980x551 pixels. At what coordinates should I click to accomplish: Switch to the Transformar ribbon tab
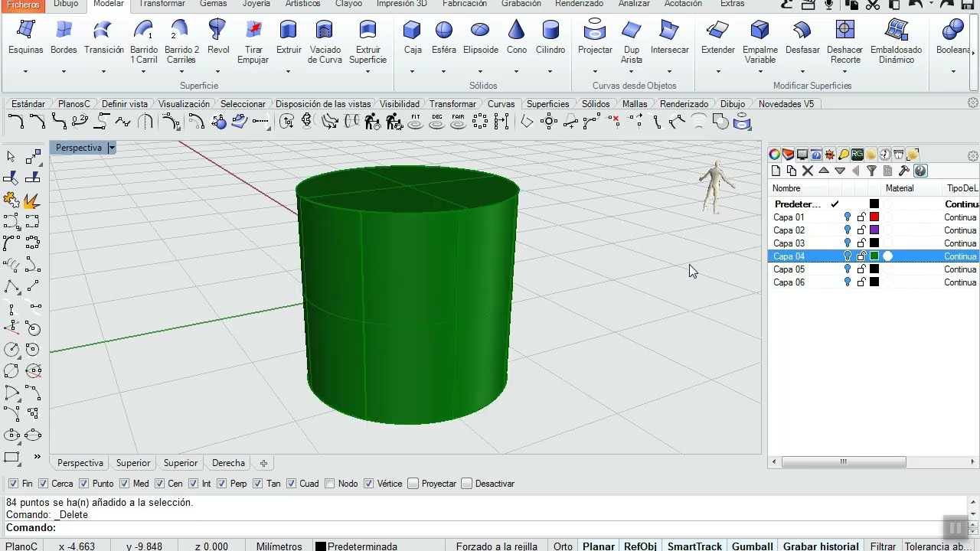click(x=162, y=4)
